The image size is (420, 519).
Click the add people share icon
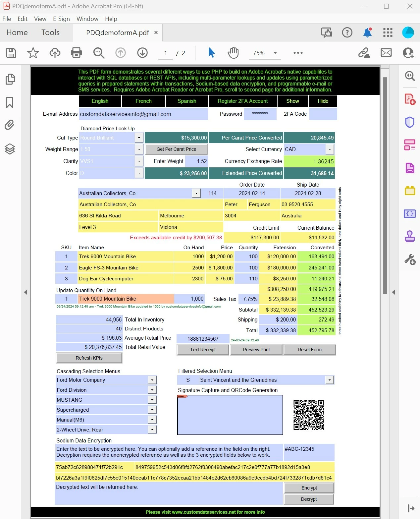point(408,53)
